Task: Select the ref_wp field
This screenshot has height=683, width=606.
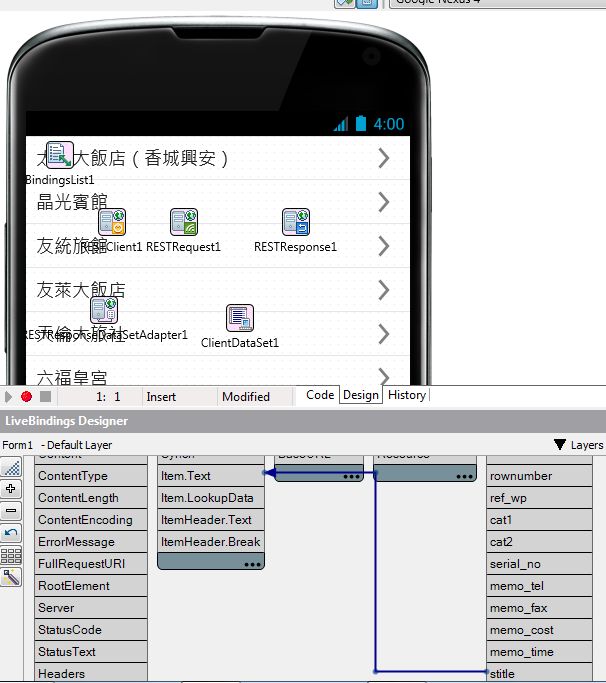Action: [x=539, y=497]
